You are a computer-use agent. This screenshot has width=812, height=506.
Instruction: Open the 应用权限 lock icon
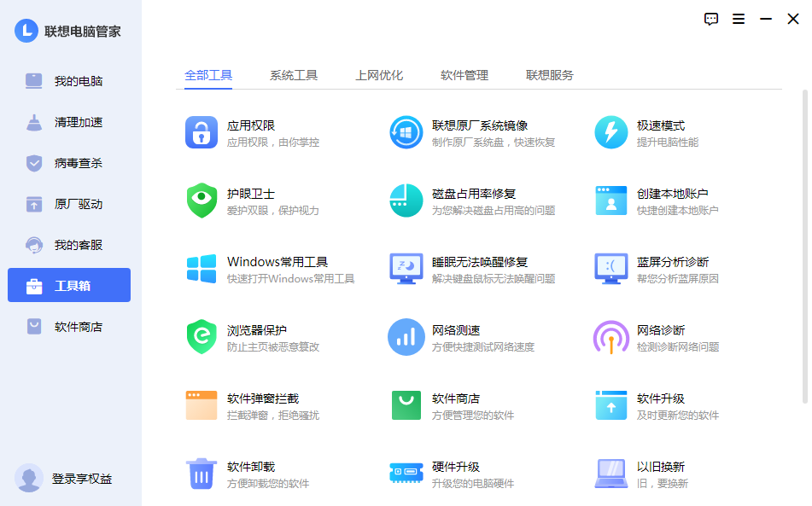tap(202, 132)
